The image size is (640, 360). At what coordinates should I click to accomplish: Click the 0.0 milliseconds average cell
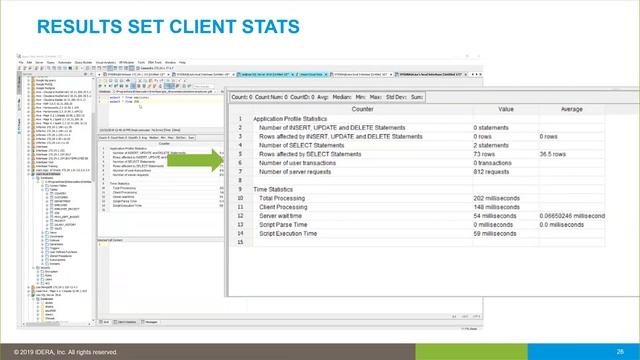[571, 225]
